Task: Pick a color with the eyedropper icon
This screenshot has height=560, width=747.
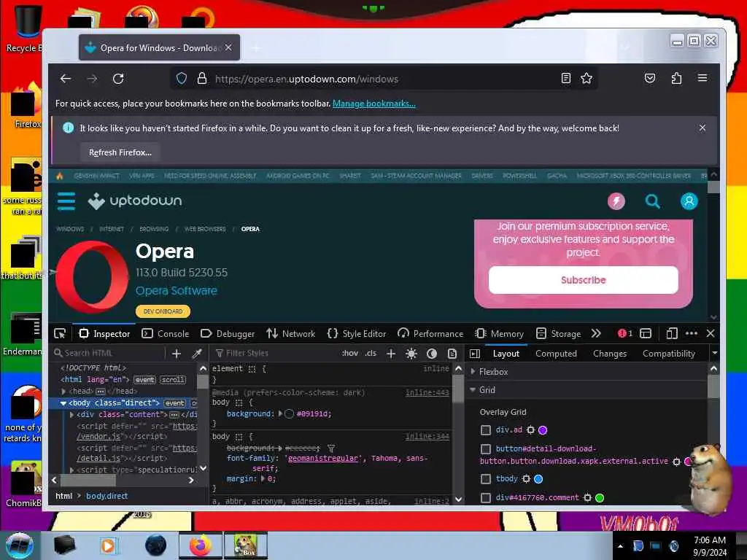Action: 197,354
